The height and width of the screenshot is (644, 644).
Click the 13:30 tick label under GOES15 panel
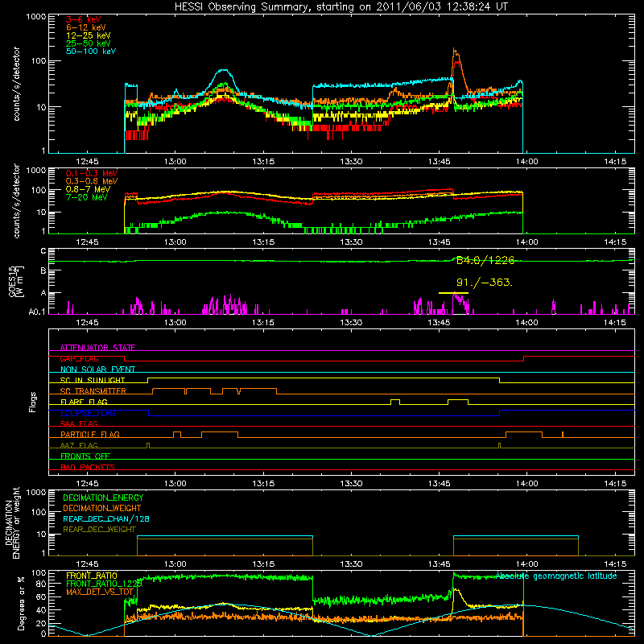tap(351, 323)
